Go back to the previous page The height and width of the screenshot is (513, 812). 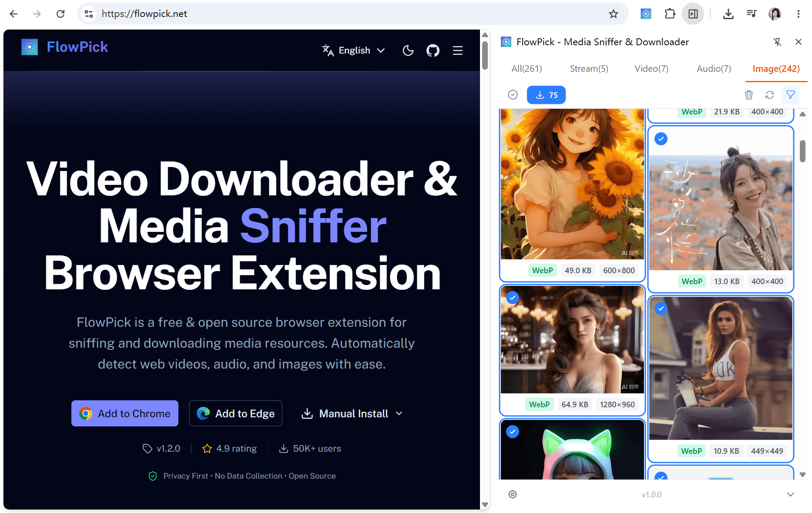point(13,14)
